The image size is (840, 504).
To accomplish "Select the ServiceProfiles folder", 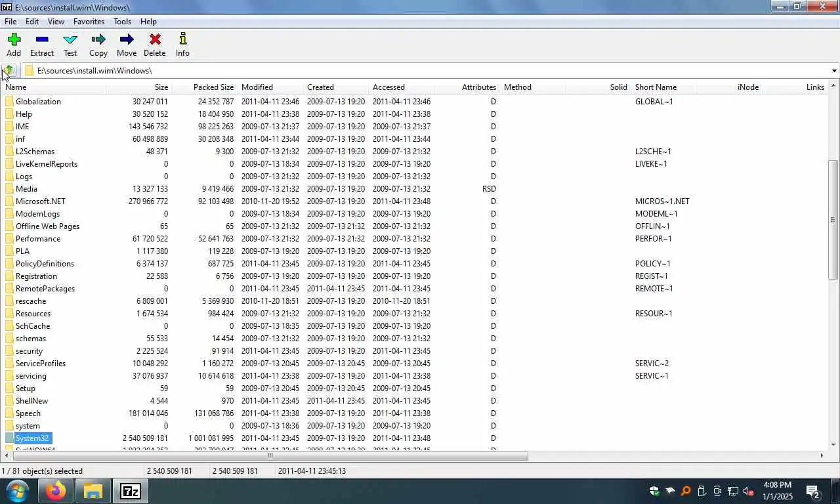I will tap(41, 364).
